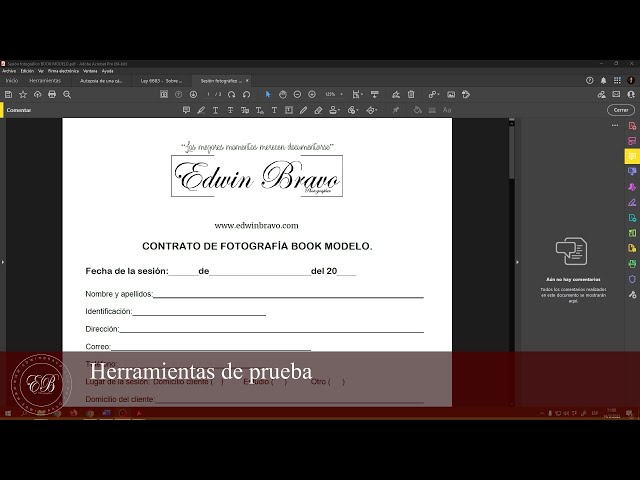Open the notifications bell
Image resolution: width=640 pixels, height=480 pixels.
(x=603, y=80)
